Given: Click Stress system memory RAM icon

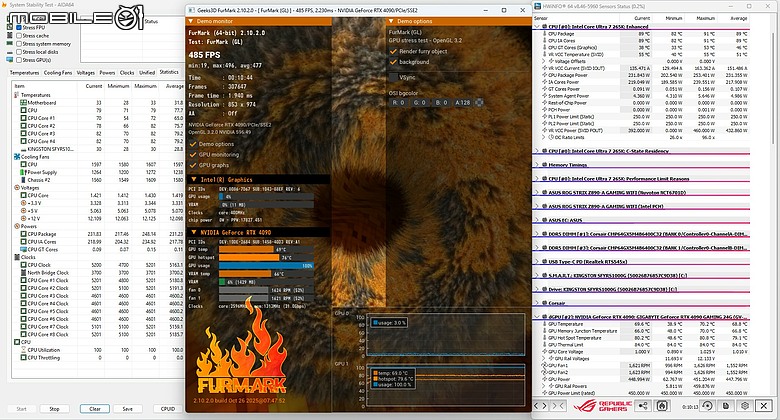Looking at the screenshot, I should (x=9, y=44).
